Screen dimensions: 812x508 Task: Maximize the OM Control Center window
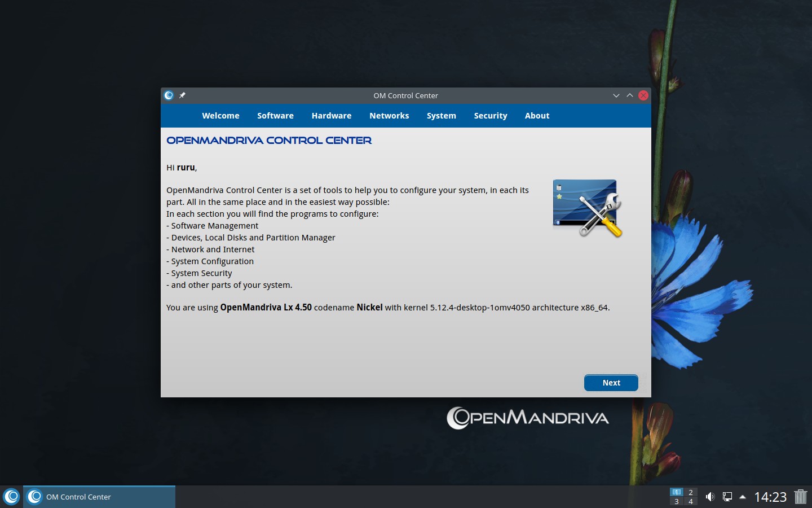coord(630,95)
